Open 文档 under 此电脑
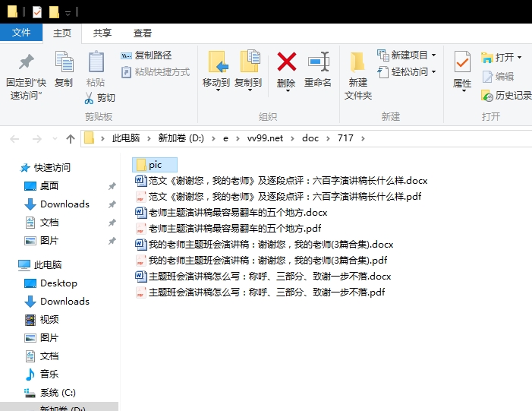This screenshot has height=411, width=532. click(x=42, y=356)
